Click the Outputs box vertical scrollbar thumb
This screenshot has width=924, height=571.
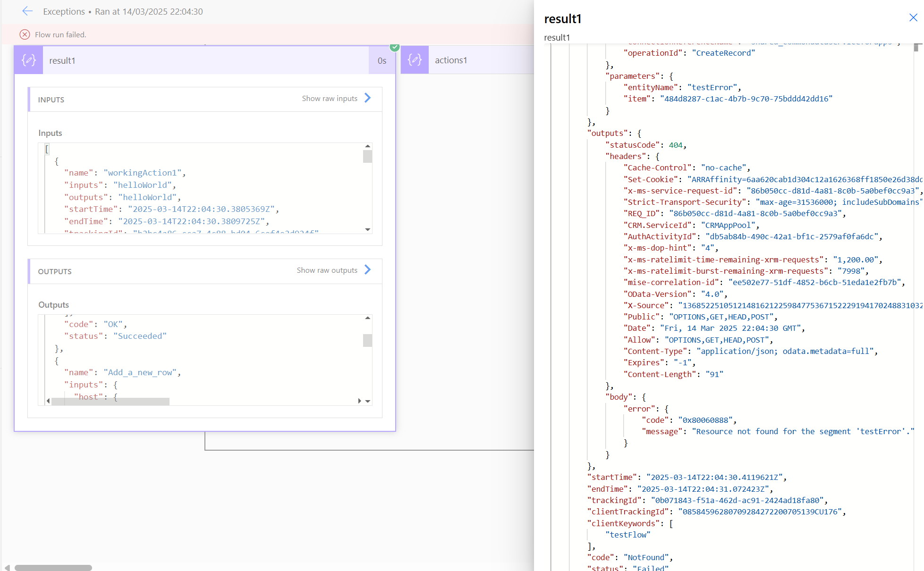(367, 340)
